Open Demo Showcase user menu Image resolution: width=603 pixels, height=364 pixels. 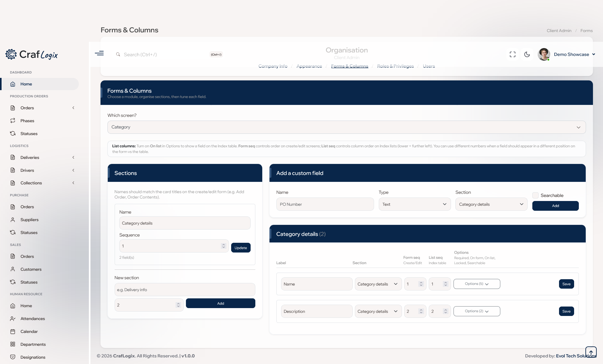pyautogui.click(x=574, y=54)
